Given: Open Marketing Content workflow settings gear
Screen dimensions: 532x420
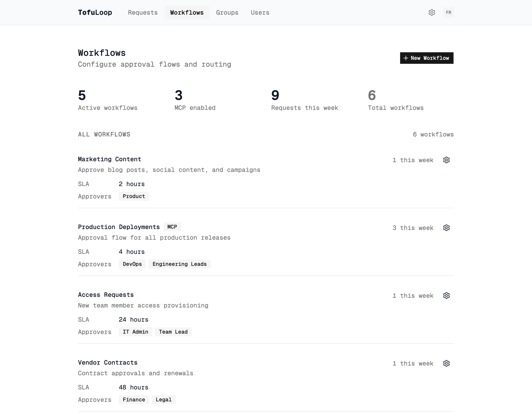Looking at the screenshot, I should pyautogui.click(x=446, y=160).
